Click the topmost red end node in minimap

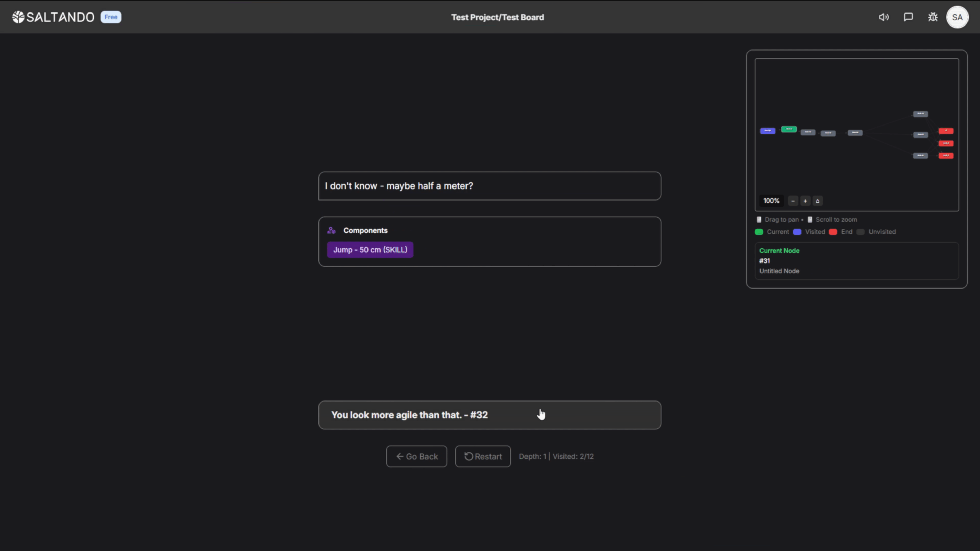946,131
